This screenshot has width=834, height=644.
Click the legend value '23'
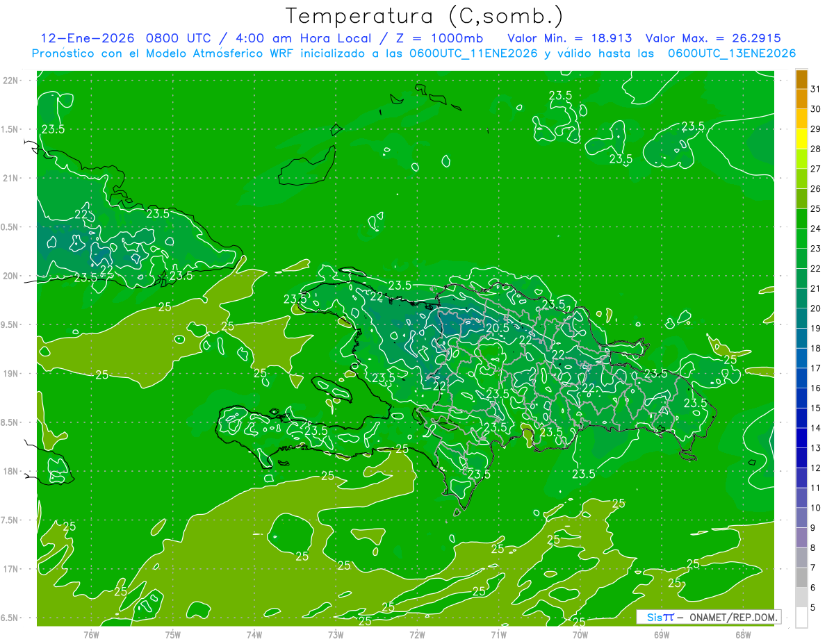816,248
